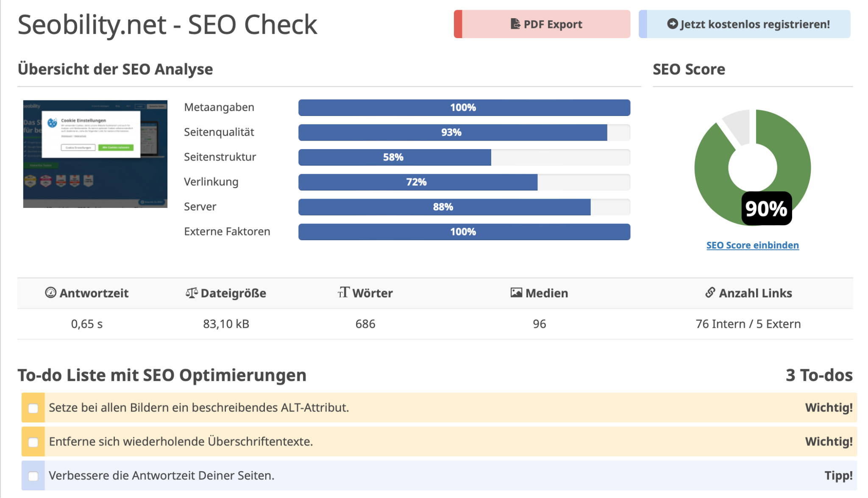Click Jetzt kostenlos registrieren button
868x498 pixels.
coord(745,24)
